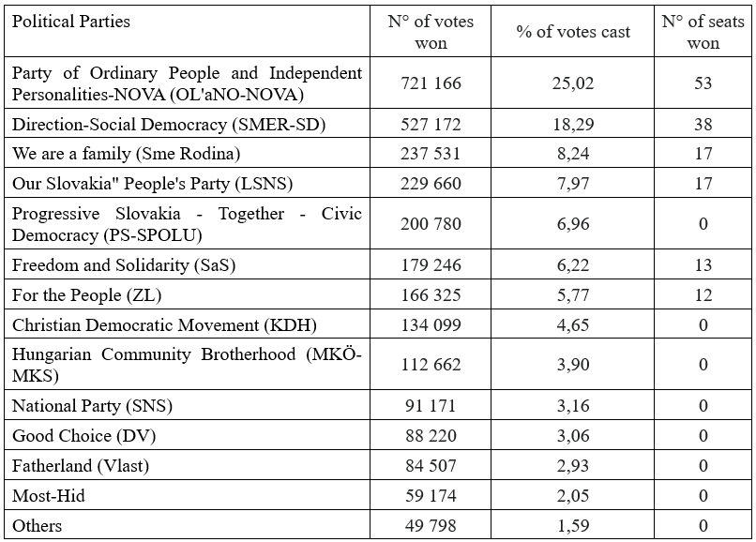Click the OL'aNO-NOVA party name cell

187,83
